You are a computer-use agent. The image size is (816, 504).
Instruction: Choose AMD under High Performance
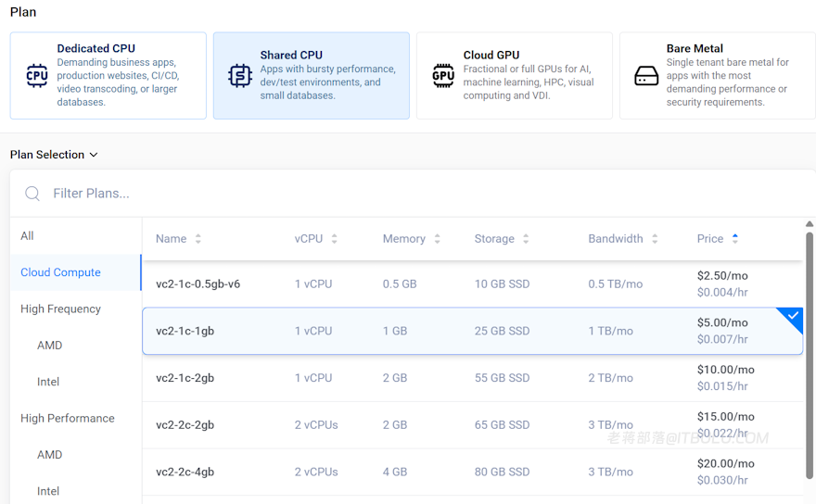click(49, 455)
